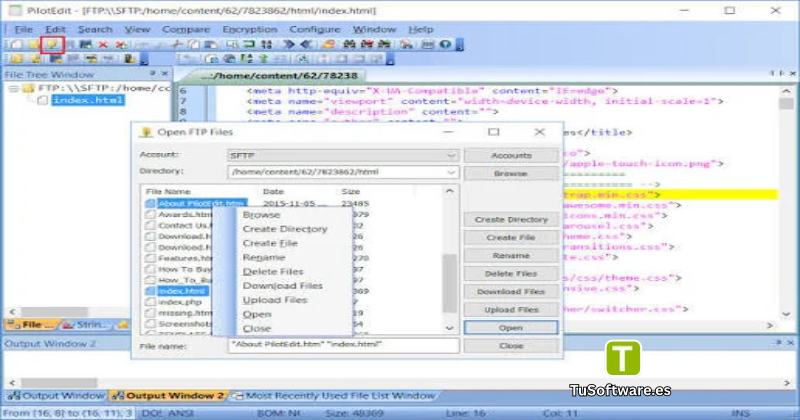
Task: Click the Upload Files button in dialog
Action: 511,310
